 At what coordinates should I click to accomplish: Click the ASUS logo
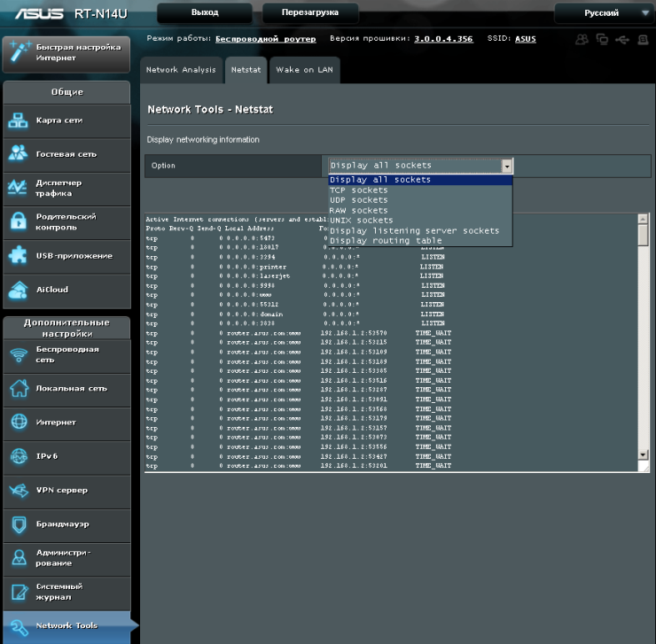(x=39, y=13)
